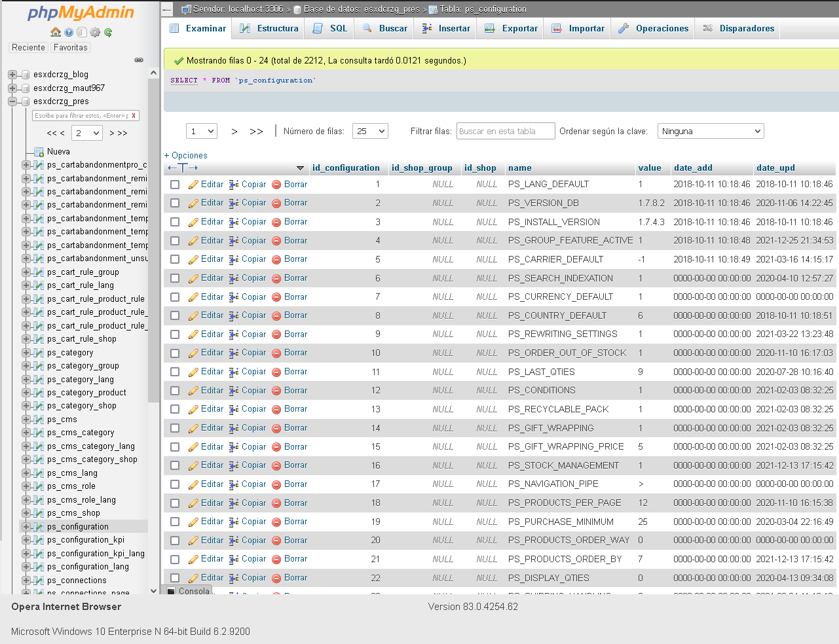
Task: Check the row checkbox for PS_CARRIER_DEFAULT
Action: click(175, 260)
